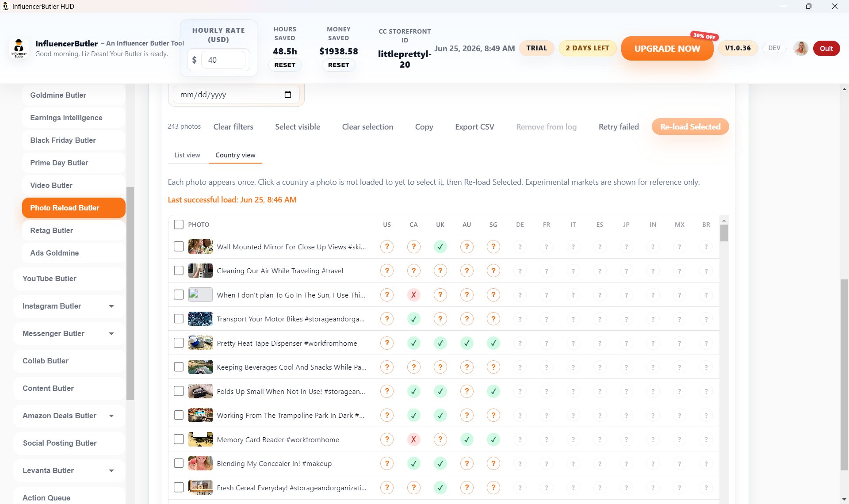Click UK checkmark for Working From The Trampoline Park row

pos(440,415)
